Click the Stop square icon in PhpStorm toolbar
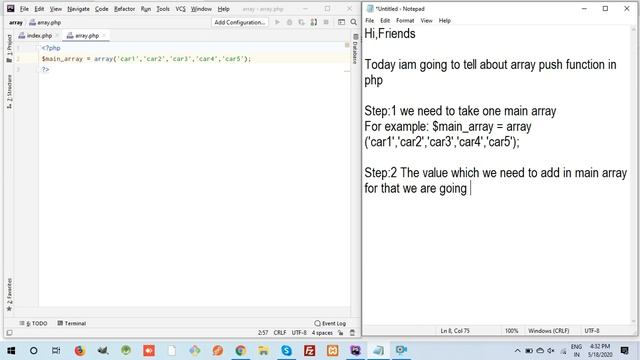The image size is (640, 360). point(326,22)
